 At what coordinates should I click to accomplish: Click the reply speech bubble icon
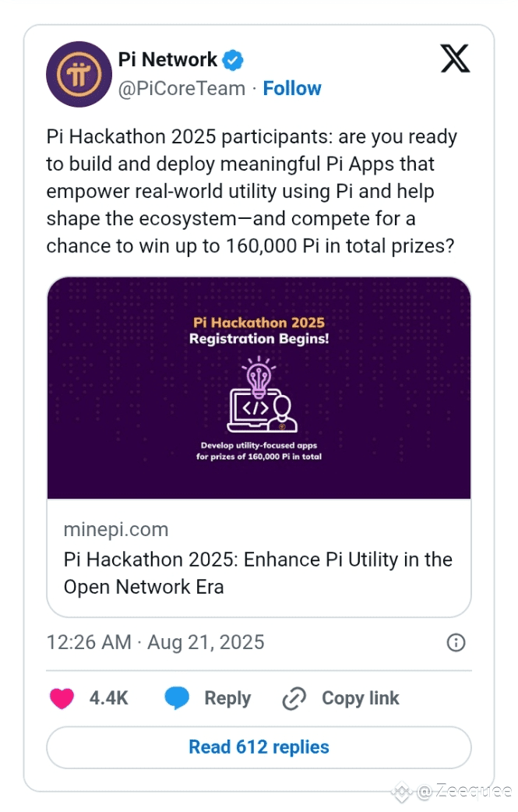coord(177,698)
